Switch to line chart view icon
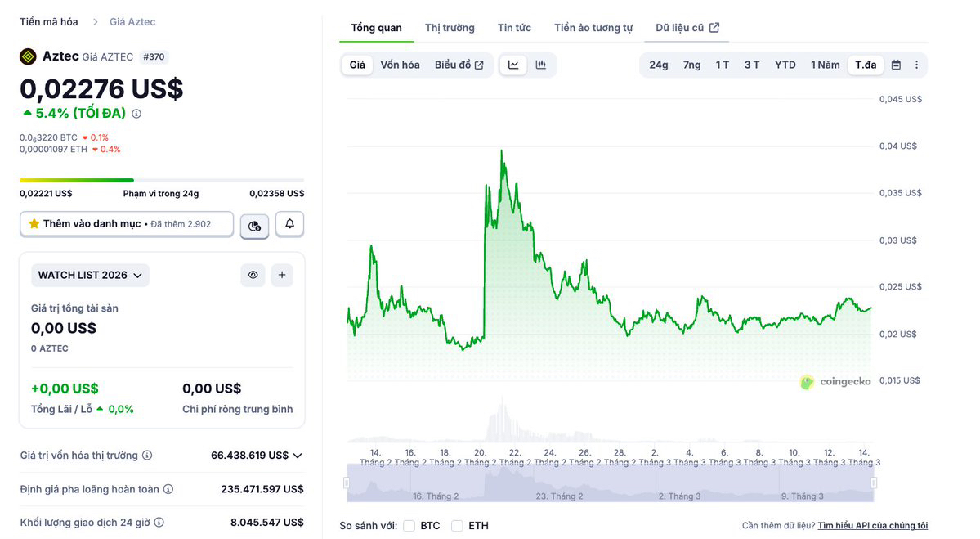 (x=513, y=65)
